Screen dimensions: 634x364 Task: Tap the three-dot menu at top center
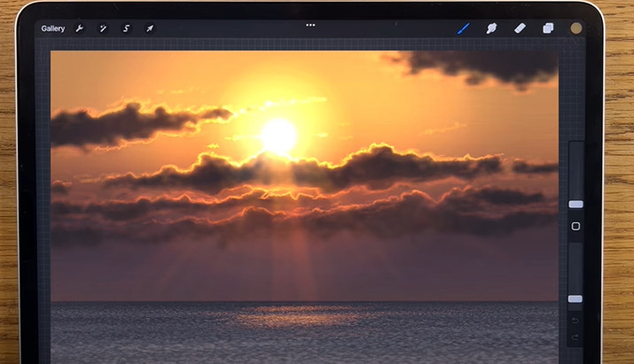click(x=310, y=25)
